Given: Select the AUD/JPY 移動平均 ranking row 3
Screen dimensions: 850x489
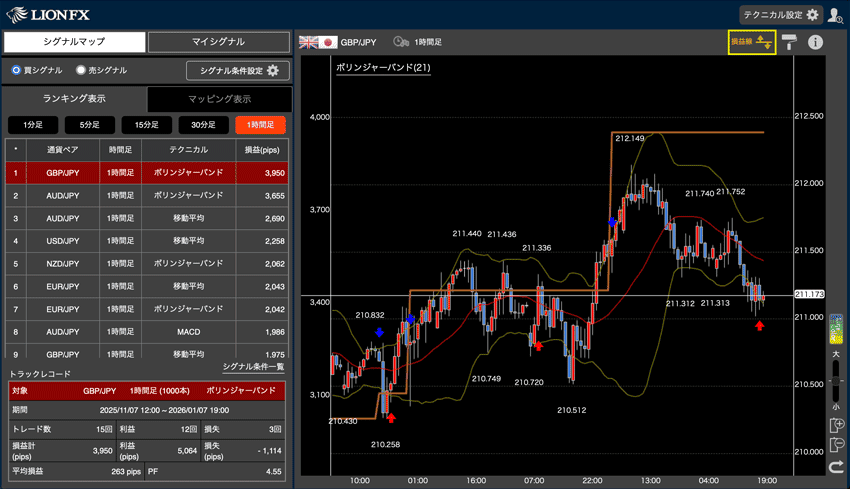Looking at the screenshot, I should [146, 218].
